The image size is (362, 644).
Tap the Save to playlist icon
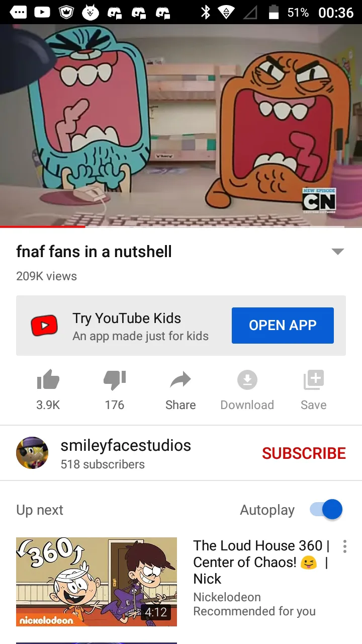click(x=313, y=380)
